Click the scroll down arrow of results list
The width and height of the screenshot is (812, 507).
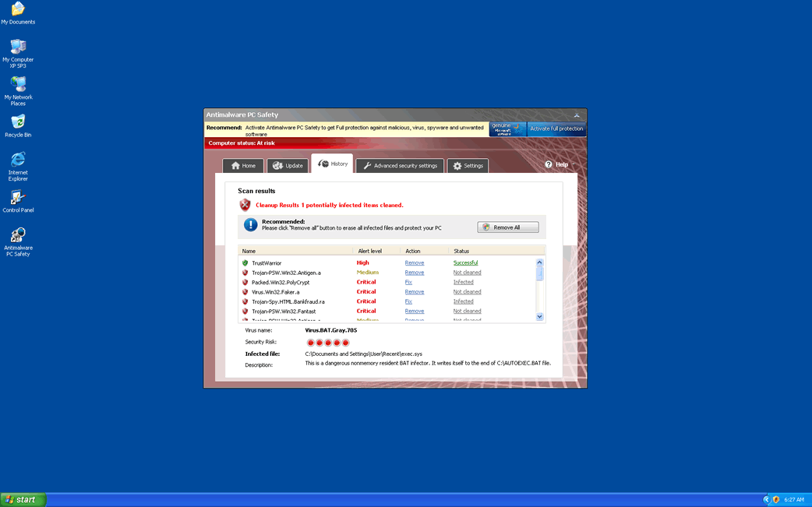click(x=539, y=317)
